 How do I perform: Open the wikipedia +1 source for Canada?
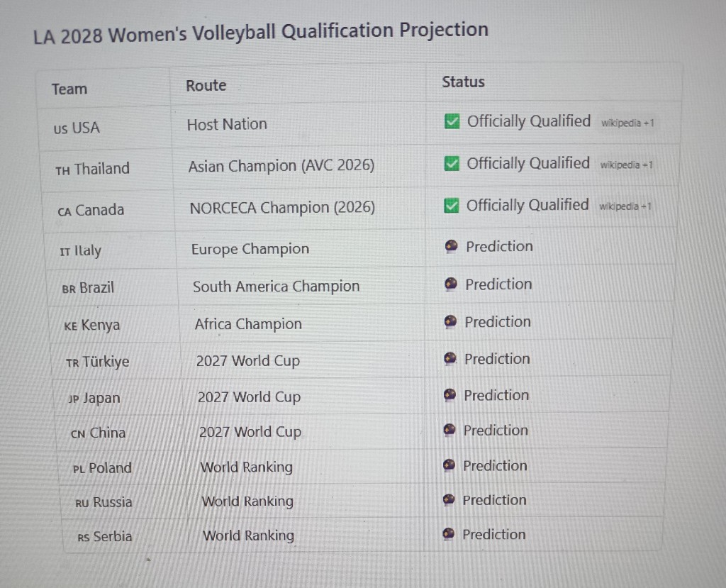pyautogui.click(x=625, y=206)
